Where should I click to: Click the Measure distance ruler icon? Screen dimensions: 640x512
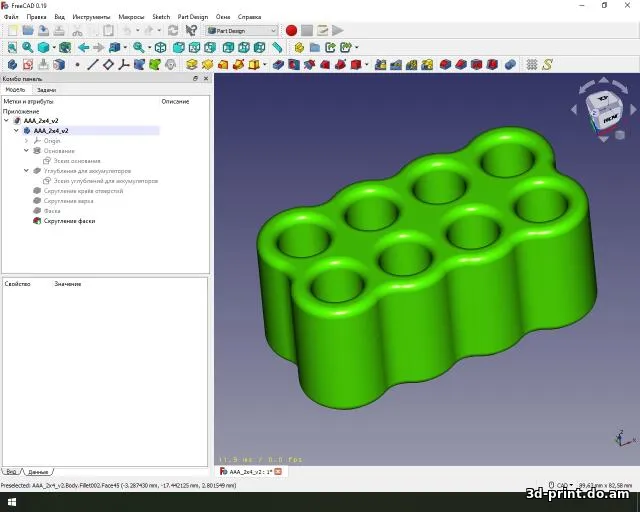[277, 48]
